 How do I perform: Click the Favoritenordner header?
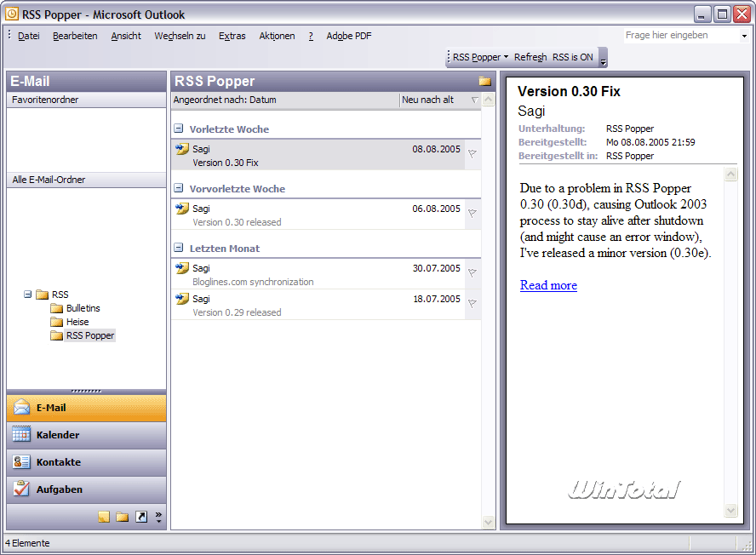tap(86, 100)
